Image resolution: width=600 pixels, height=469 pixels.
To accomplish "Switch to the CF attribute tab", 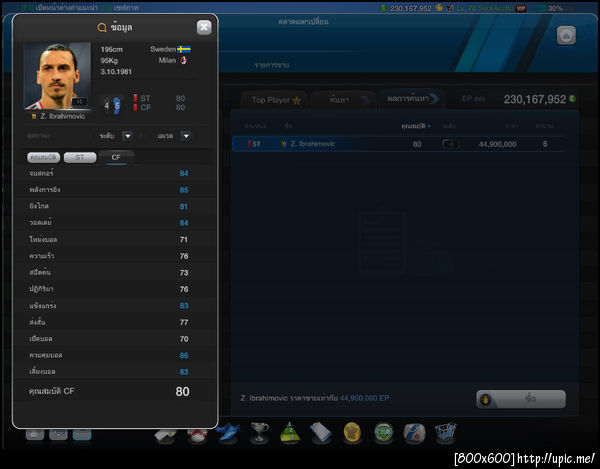I will coord(116,157).
